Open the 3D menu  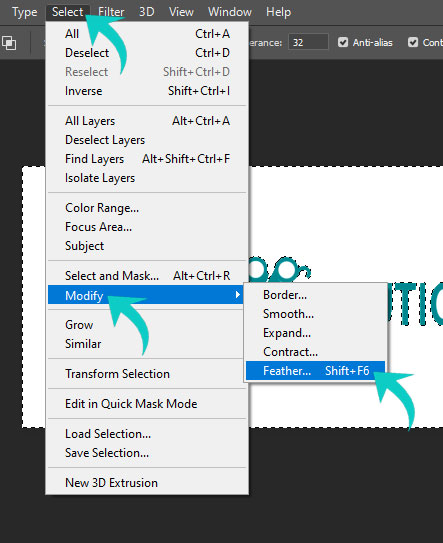pyautogui.click(x=147, y=12)
